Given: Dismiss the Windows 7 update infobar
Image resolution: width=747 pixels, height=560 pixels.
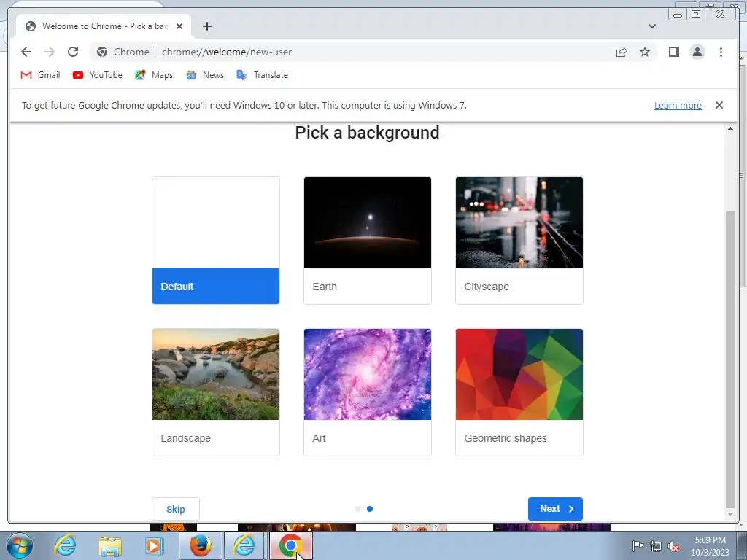Looking at the screenshot, I should (x=719, y=105).
